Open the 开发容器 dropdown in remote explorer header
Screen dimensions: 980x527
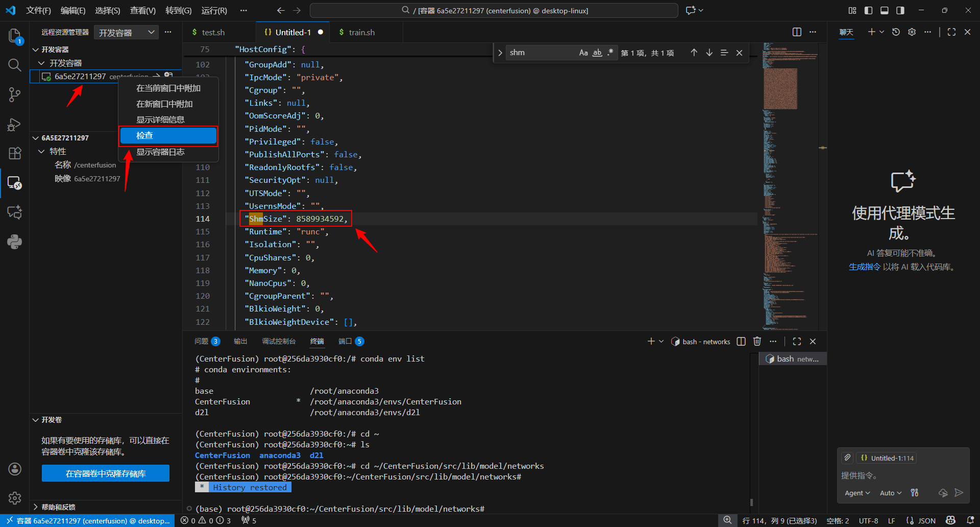pos(126,32)
